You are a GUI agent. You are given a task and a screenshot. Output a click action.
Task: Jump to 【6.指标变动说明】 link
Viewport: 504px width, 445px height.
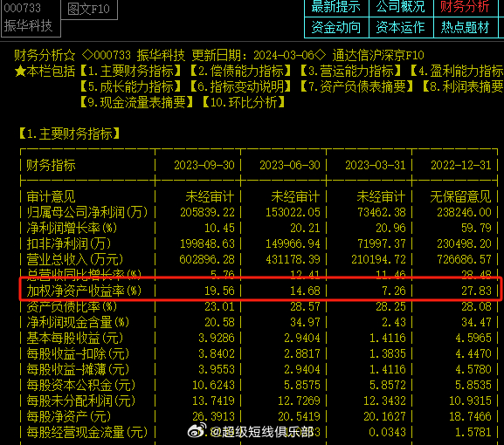pos(241,86)
